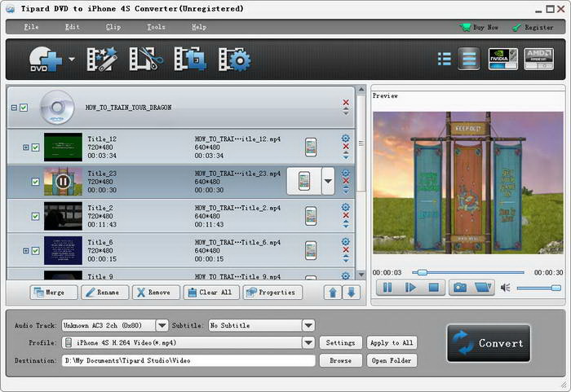Toggle NVIDIA acceleration icon
The width and height of the screenshot is (571, 392).
coord(503,59)
